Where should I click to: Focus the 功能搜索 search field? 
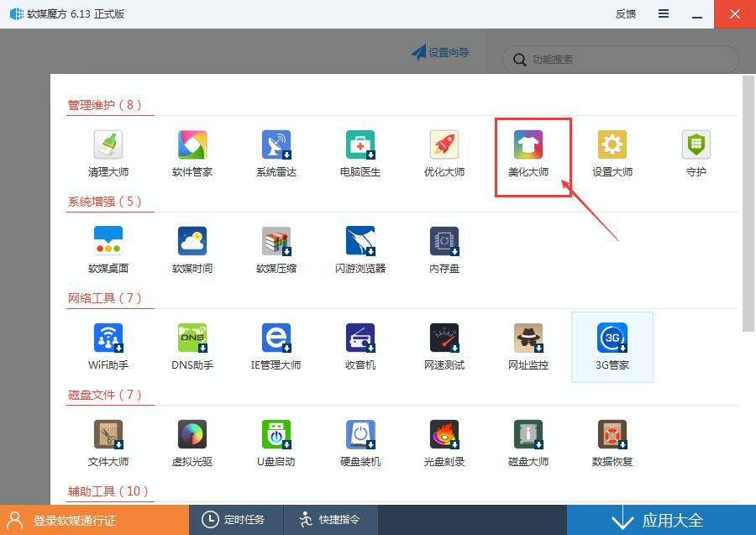621,60
